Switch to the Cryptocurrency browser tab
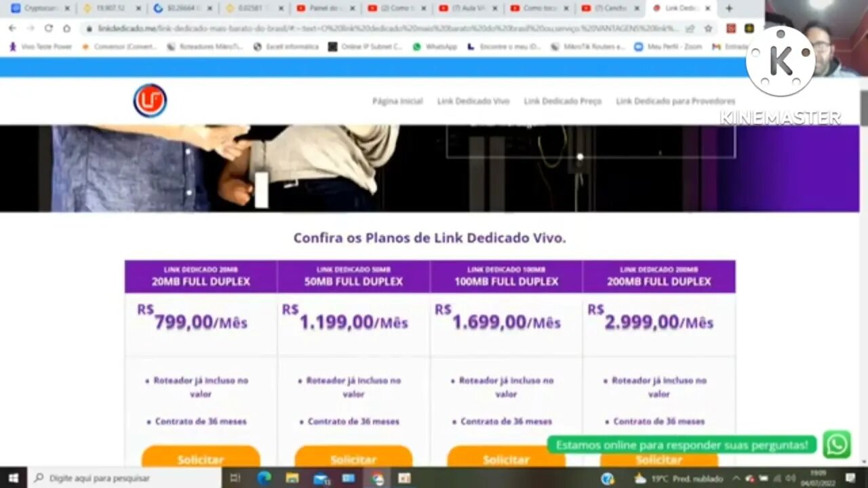The width and height of the screenshot is (868, 488). pyautogui.click(x=39, y=8)
